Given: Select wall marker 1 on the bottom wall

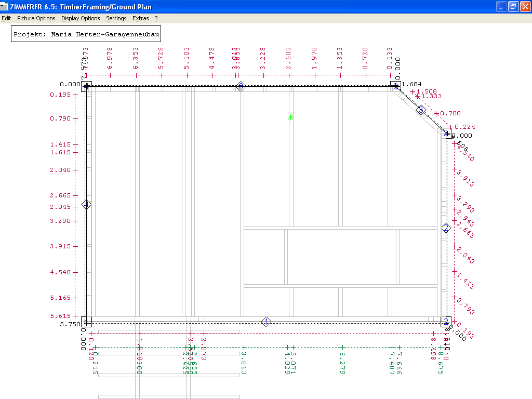Looking at the screenshot, I should [266, 322].
